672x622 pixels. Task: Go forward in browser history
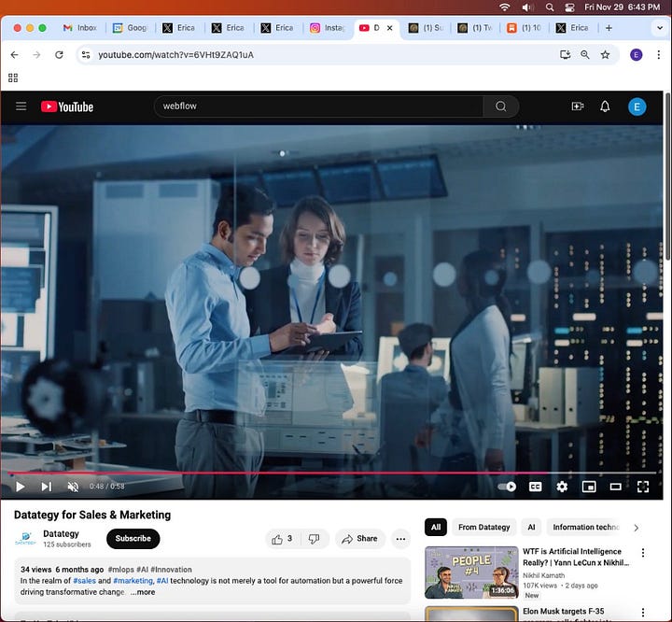pos(36,55)
